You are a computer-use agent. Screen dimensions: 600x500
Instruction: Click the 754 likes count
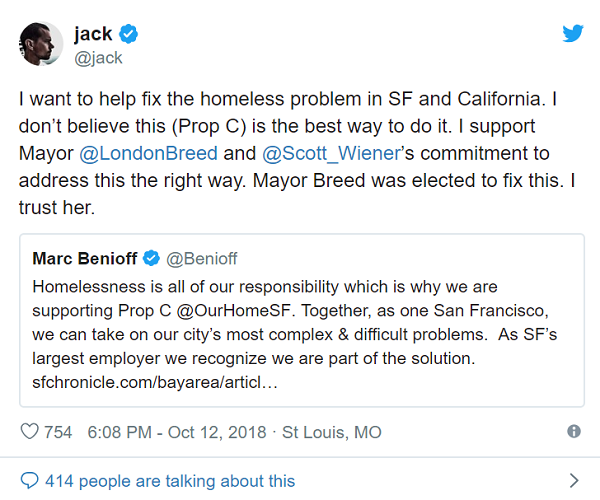point(59,432)
